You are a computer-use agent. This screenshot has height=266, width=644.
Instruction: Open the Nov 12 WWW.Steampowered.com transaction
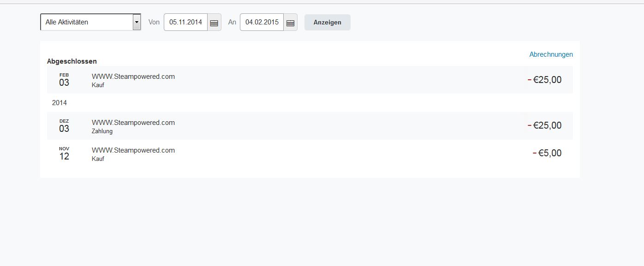click(133, 150)
